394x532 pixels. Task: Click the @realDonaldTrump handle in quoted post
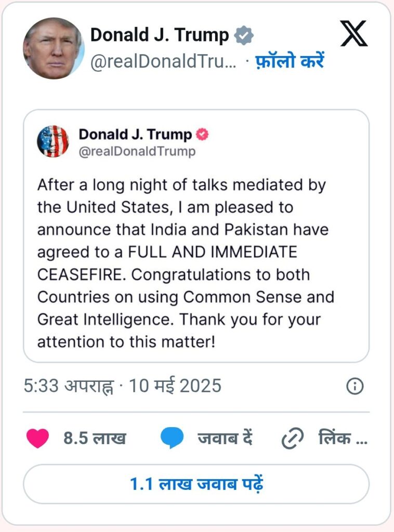[x=137, y=151]
